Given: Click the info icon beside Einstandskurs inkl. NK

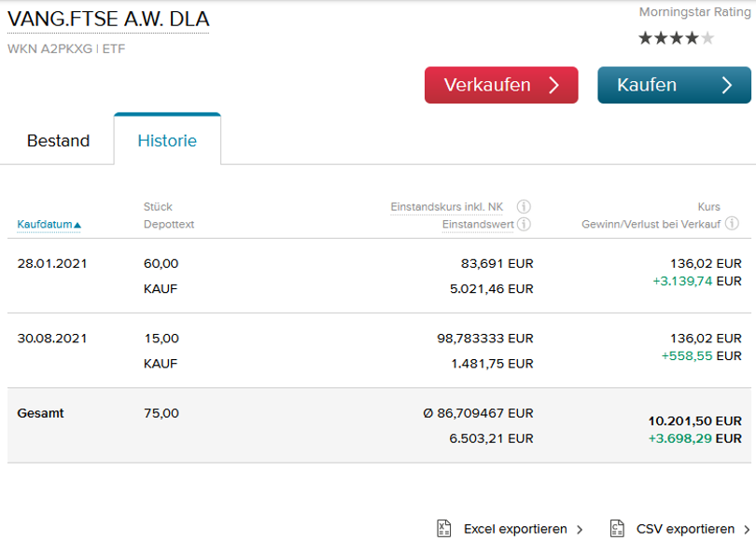Looking at the screenshot, I should click(x=524, y=207).
